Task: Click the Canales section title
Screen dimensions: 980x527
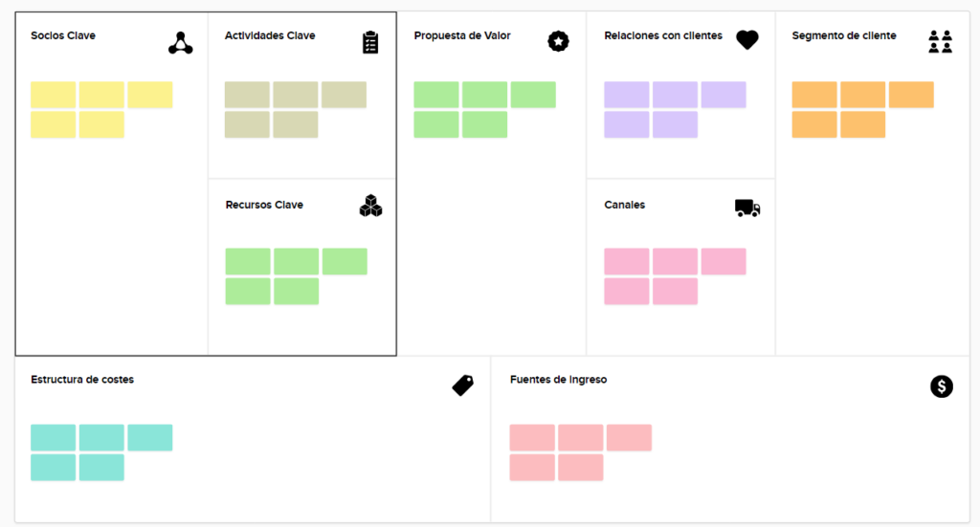Action: 625,206
